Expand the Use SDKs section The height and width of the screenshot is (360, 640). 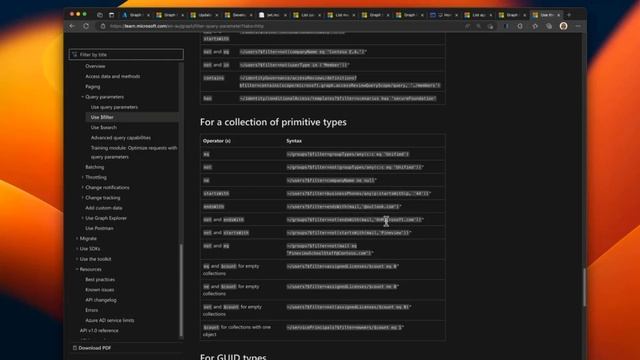point(77,249)
